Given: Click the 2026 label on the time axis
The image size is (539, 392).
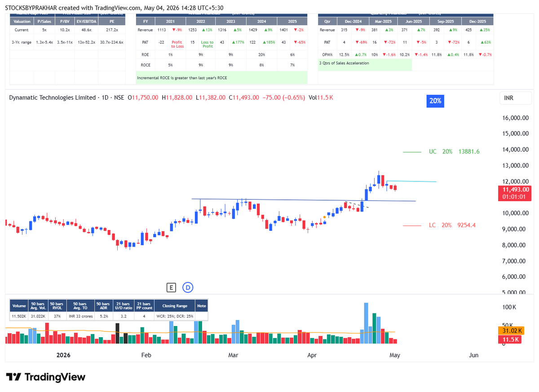Looking at the screenshot, I should click(x=63, y=355).
